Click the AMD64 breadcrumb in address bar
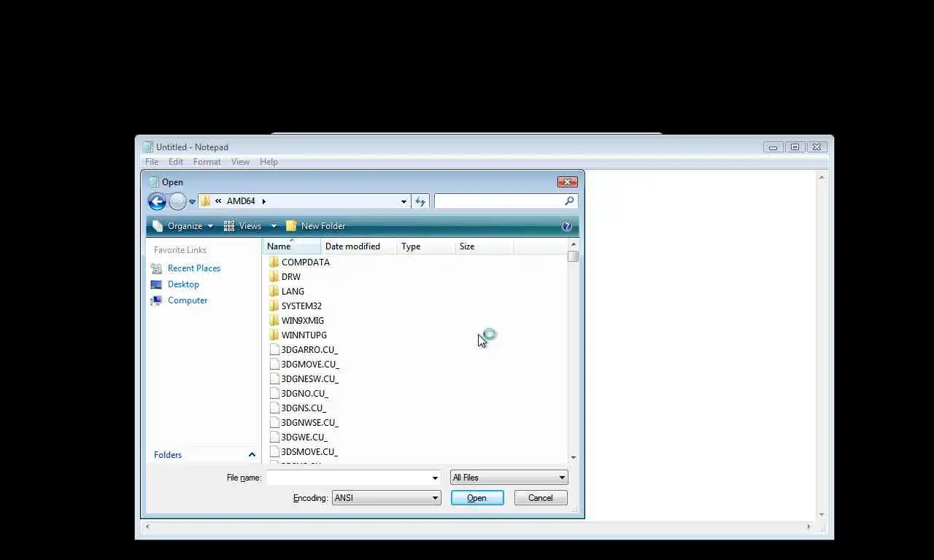 click(241, 201)
